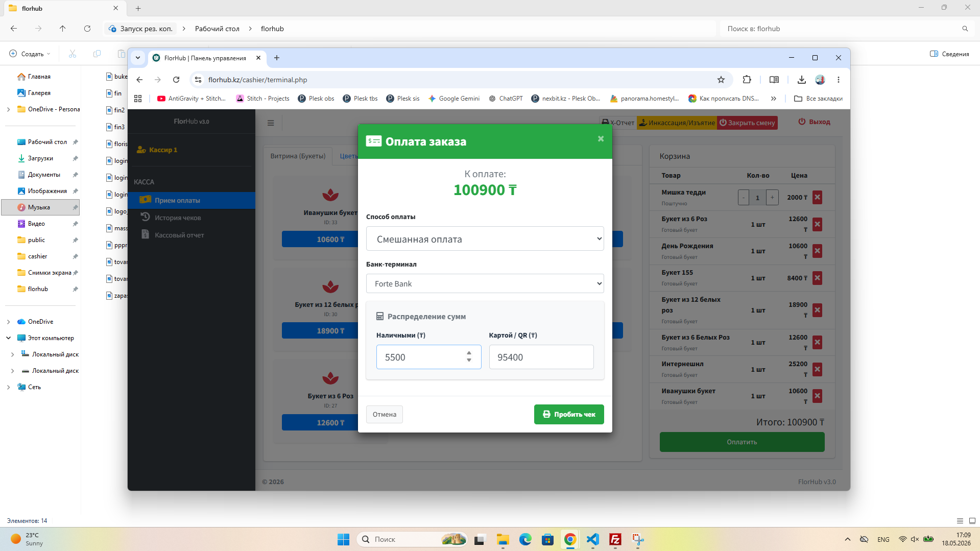Screen dimensions: 980x551
Task: Show hidden system tray icons
Action: (848, 539)
